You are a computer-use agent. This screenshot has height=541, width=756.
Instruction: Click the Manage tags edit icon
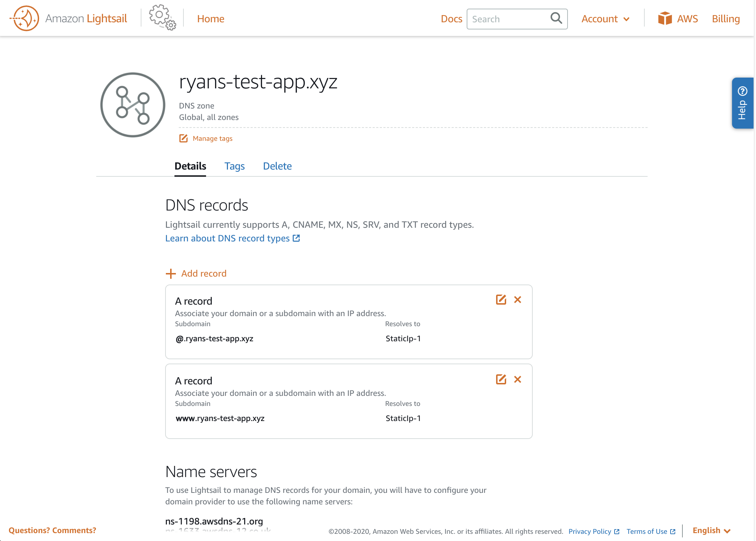click(183, 138)
